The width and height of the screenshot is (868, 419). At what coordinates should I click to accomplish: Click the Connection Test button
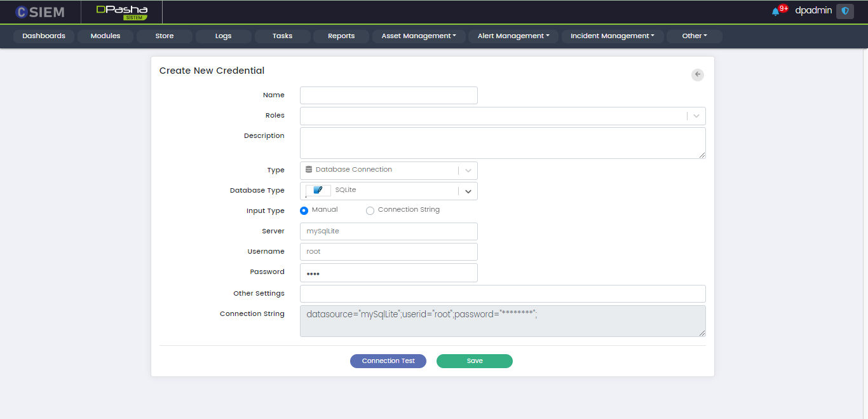point(388,361)
